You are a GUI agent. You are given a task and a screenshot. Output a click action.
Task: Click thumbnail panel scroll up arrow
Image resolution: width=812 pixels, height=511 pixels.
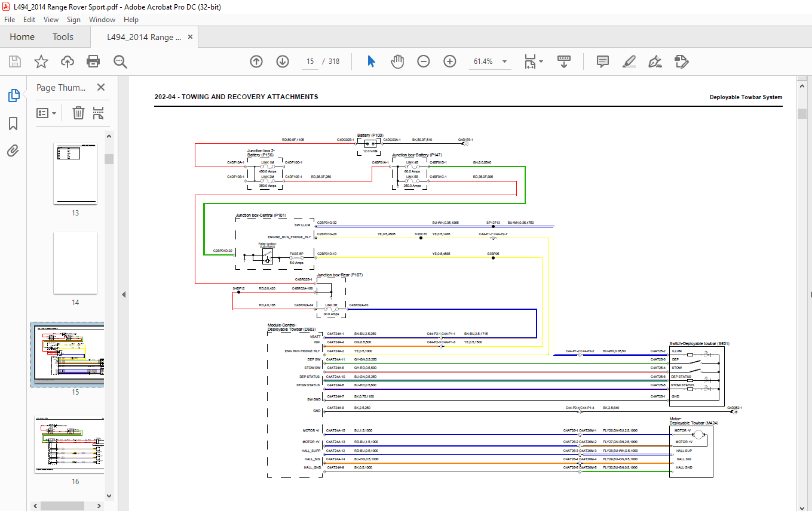point(109,136)
